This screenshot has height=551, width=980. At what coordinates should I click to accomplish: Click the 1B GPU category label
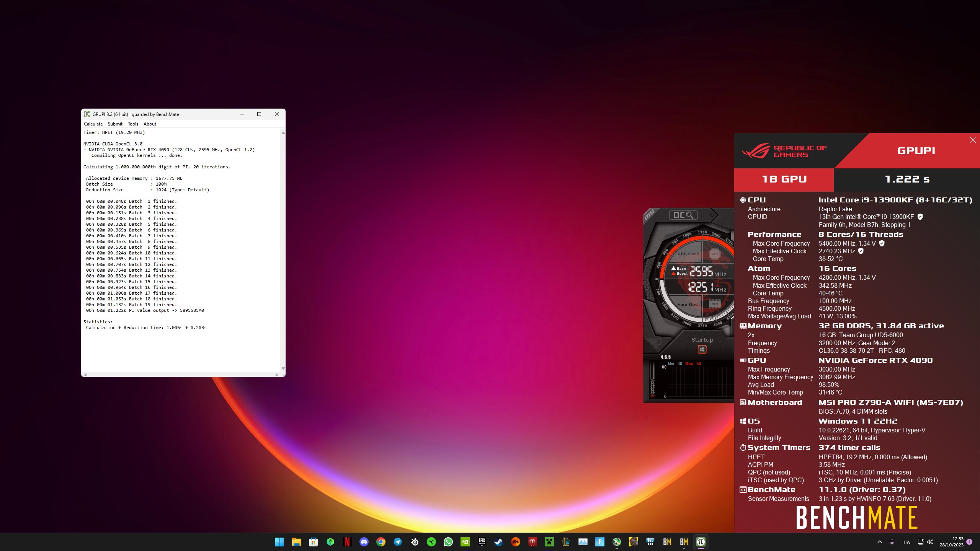point(784,179)
